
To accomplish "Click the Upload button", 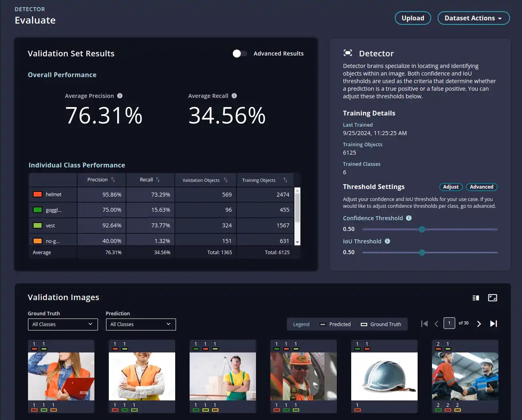I will tap(412, 18).
